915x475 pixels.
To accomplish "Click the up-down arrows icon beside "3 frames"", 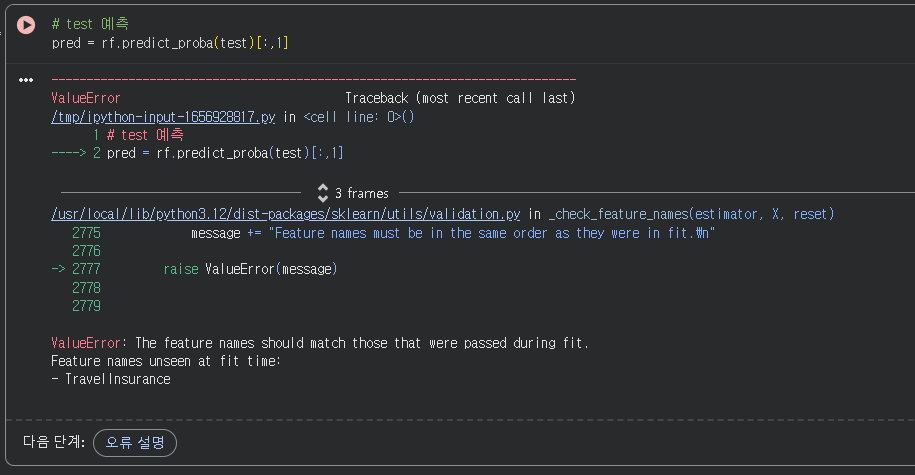I will pyautogui.click(x=322, y=193).
